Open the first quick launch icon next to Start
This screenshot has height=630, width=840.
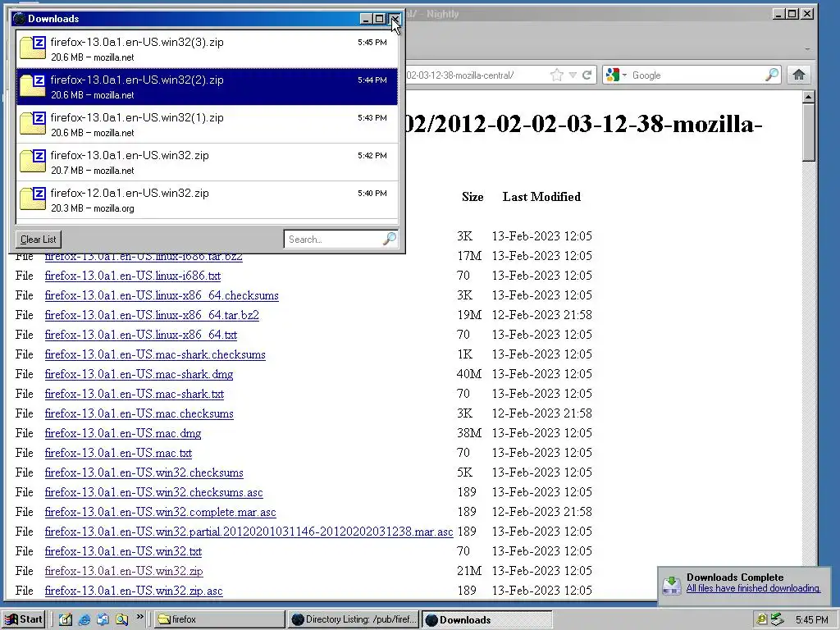click(66, 619)
